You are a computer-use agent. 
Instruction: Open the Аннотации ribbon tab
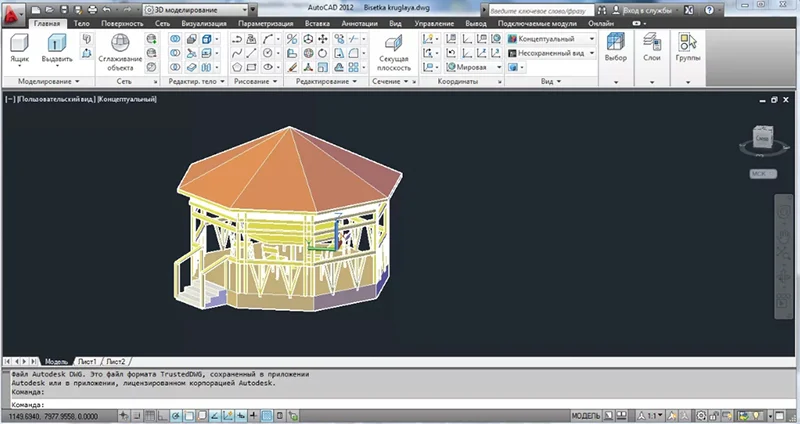(359, 22)
